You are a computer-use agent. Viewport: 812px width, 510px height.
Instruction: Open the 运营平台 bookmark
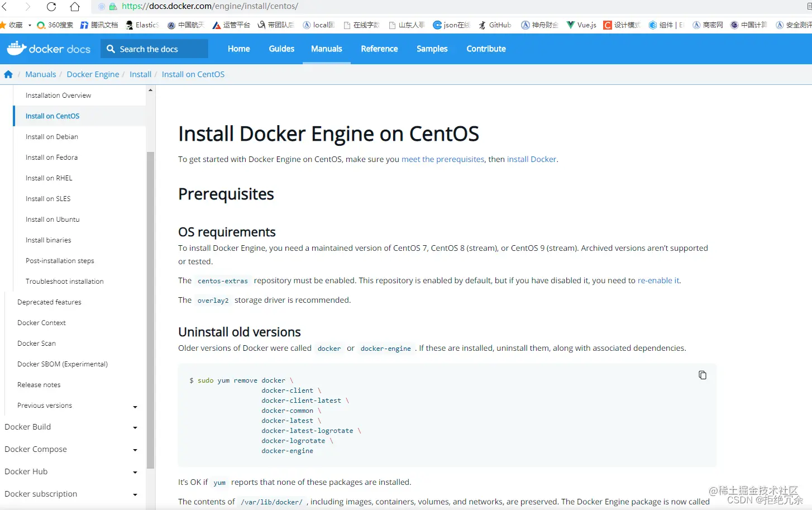click(x=231, y=25)
